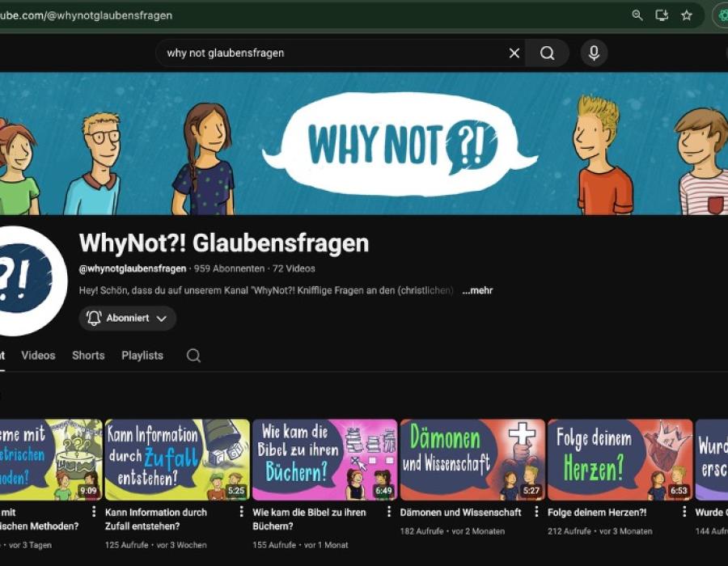This screenshot has height=566, width=728.
Task: Bookmark this page with the star icon
Action: click(687, 15)
